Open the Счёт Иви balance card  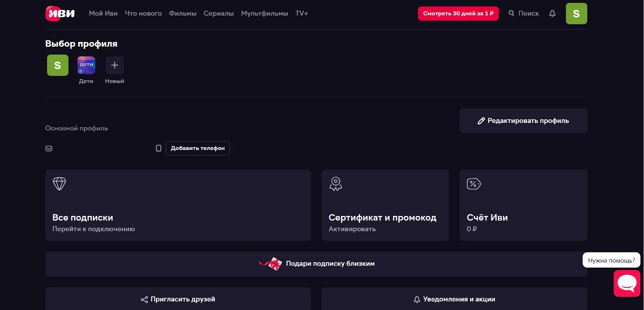coord(523,205)
